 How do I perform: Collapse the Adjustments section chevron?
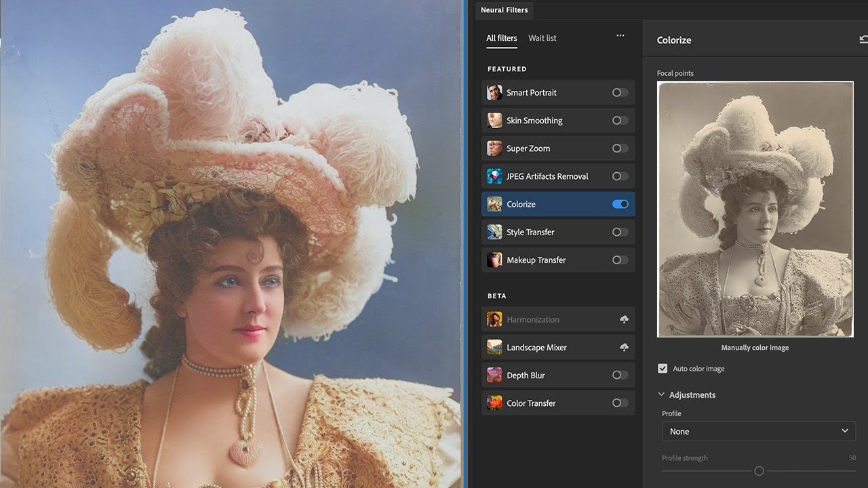pos(661,394)
